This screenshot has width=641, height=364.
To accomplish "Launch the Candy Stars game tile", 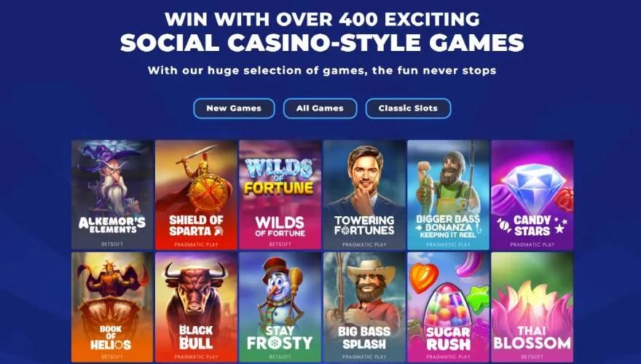I will tap(532, 195).
